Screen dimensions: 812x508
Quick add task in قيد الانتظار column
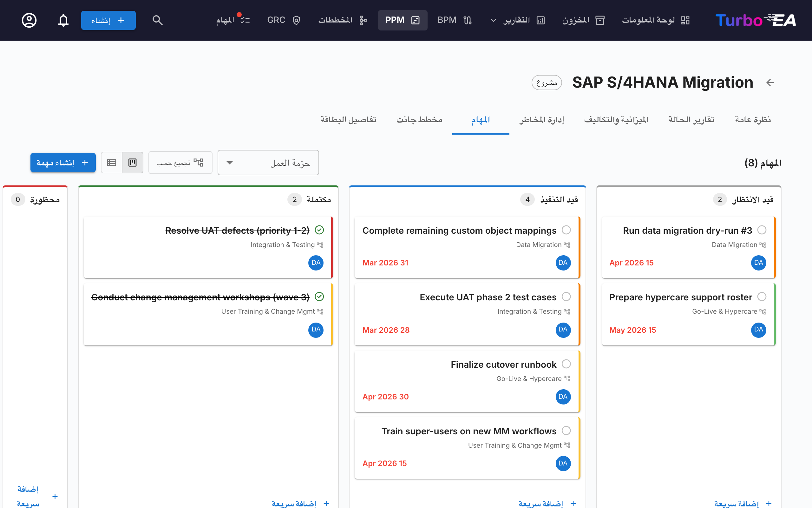[x=743, y=503]
